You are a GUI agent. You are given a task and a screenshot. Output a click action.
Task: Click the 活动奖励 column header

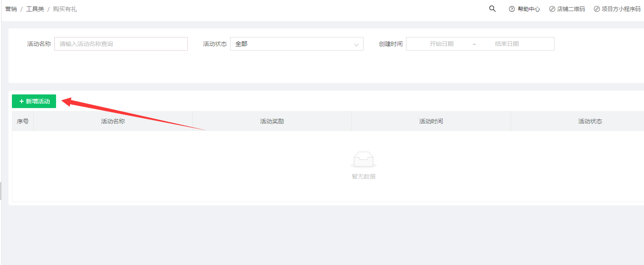pos(272,121)
